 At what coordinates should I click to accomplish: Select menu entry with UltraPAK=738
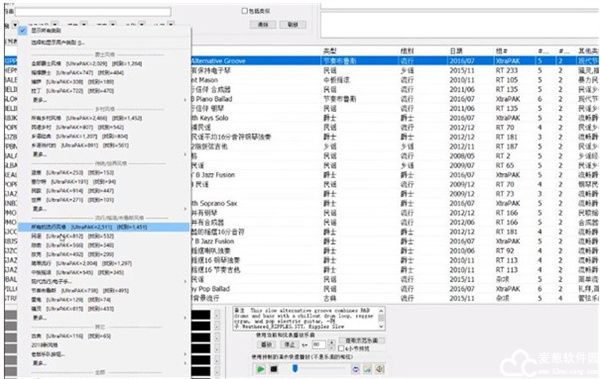click(104, 291)
